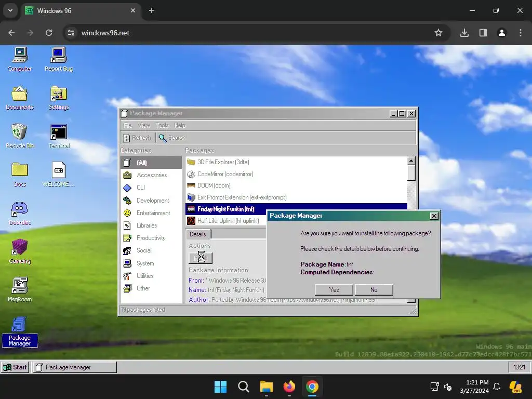Open the Docs folder on the desktop

[x=20, y=175]
